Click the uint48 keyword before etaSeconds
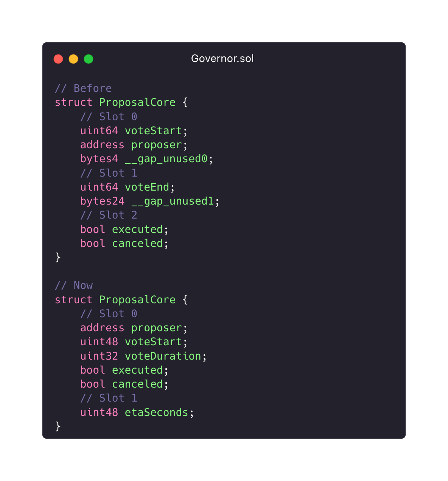448x481 pixels. coord(99,413)
